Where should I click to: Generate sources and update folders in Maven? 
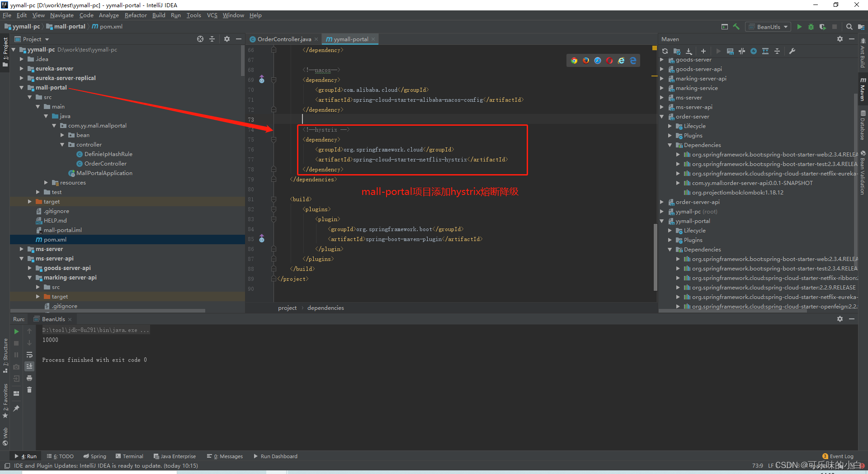(x=677, y=51)
